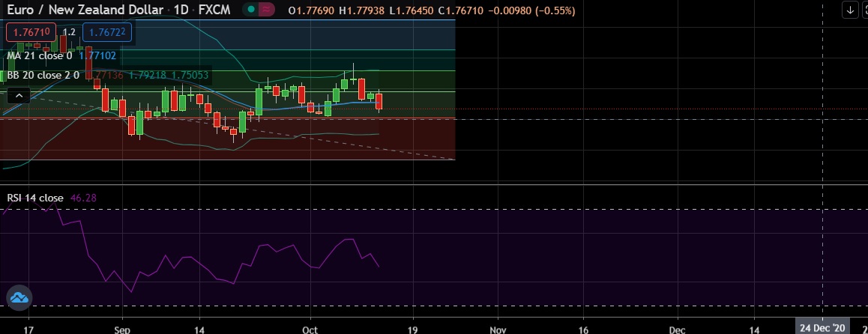Click the blue buy price 1.76722 button
Screen dimensions: 868x334
click(x=107, y=33)
